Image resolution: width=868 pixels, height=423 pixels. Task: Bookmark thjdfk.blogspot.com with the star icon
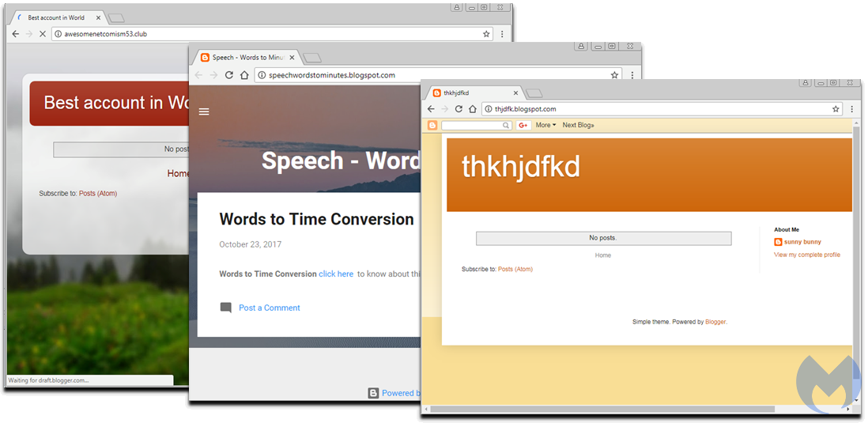[x=836, y=109]
